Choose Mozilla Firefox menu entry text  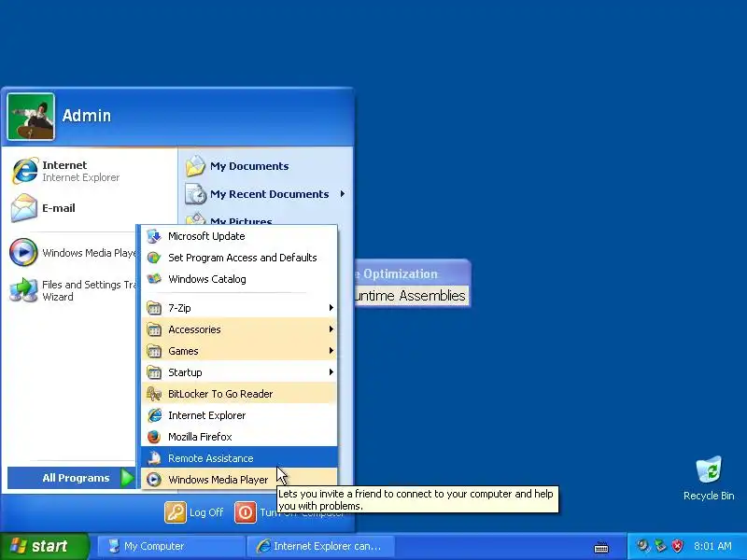click(x=200, y=437)
